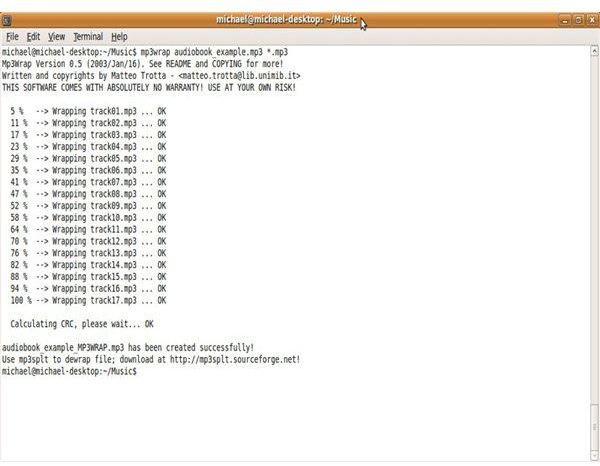Click the 'Wrapping track04.mp3' line
This screenshot has width=600, height=466.
[88, 147]
